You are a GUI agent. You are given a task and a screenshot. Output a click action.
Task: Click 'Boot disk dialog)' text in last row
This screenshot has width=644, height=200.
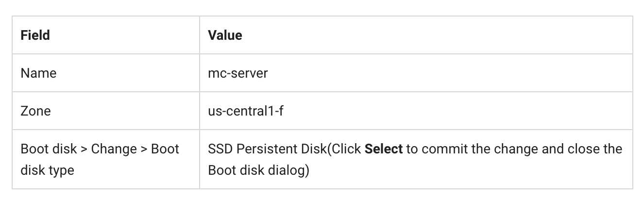click(x=258, y=170)
